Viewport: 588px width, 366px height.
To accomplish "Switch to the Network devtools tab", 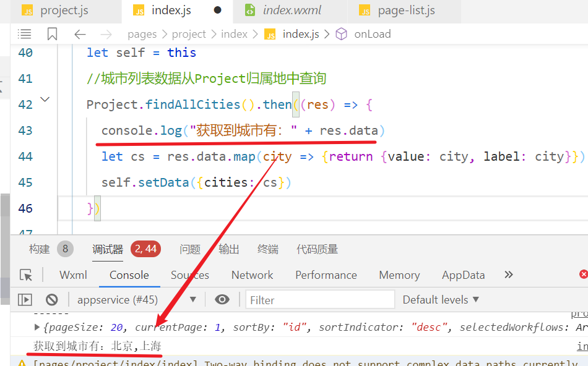I will [252, 275].
